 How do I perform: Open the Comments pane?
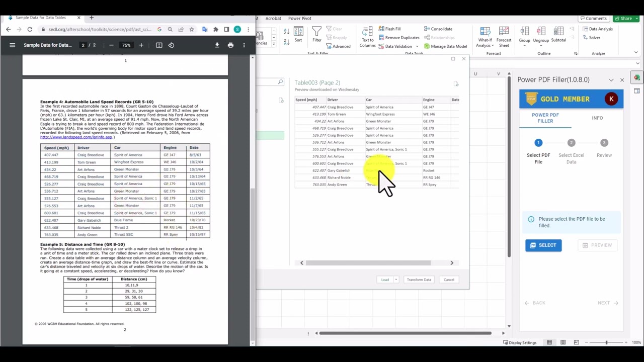coord(593,19)
